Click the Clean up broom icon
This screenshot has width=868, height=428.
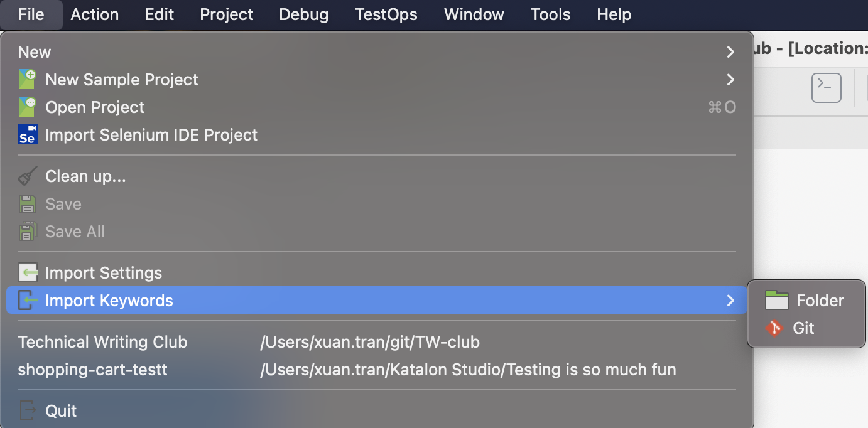pyautogui.click(x=27, y=176)
